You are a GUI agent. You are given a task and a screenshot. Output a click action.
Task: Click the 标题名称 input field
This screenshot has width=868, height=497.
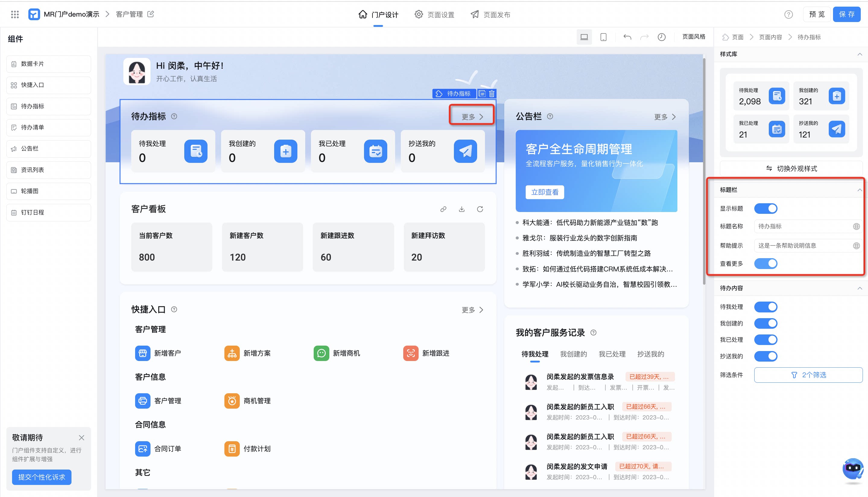pyautogui.click(x=807, y=226)
